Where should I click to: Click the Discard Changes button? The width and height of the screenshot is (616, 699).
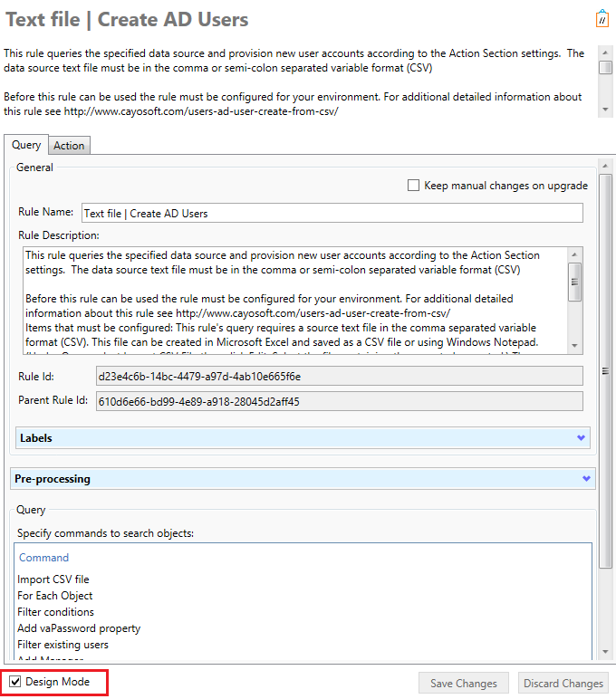(563, 683)
